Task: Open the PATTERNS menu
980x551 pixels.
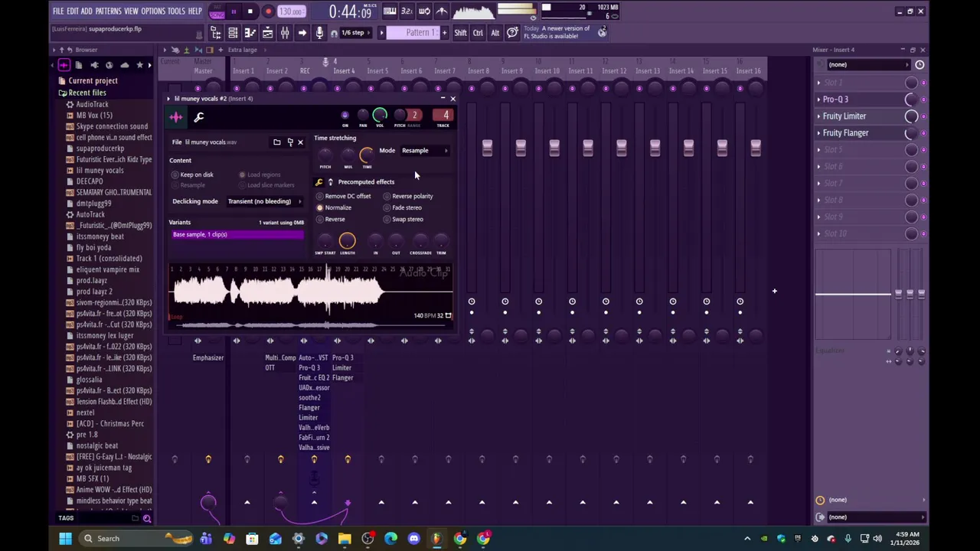Action: pos(109,11)
